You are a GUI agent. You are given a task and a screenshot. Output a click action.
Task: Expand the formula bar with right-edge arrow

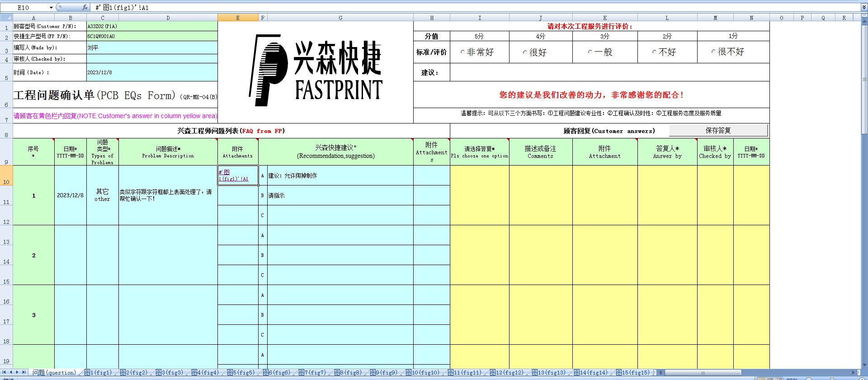coord(864,7)
